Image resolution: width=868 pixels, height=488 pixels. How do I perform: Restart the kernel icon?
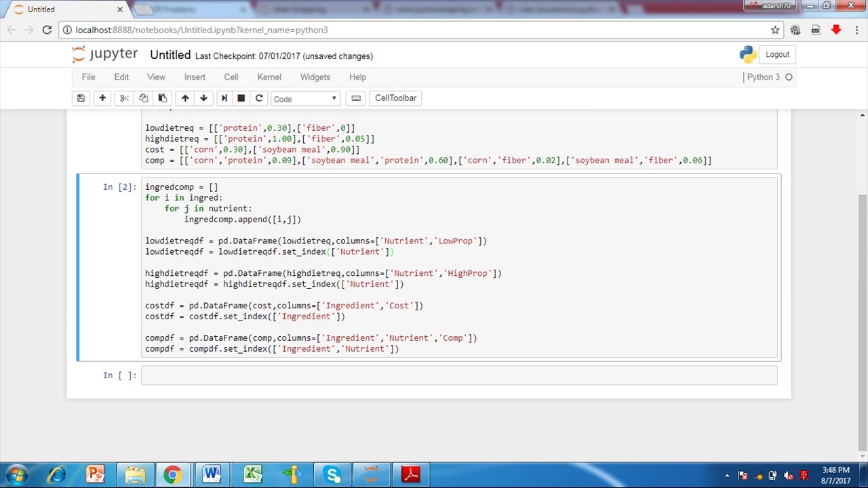pos(258,98)
